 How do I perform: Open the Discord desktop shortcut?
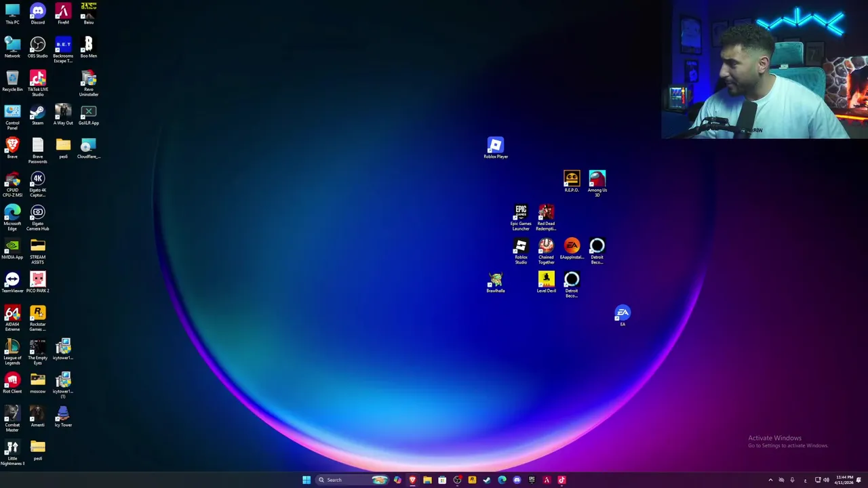coord(37,14)
